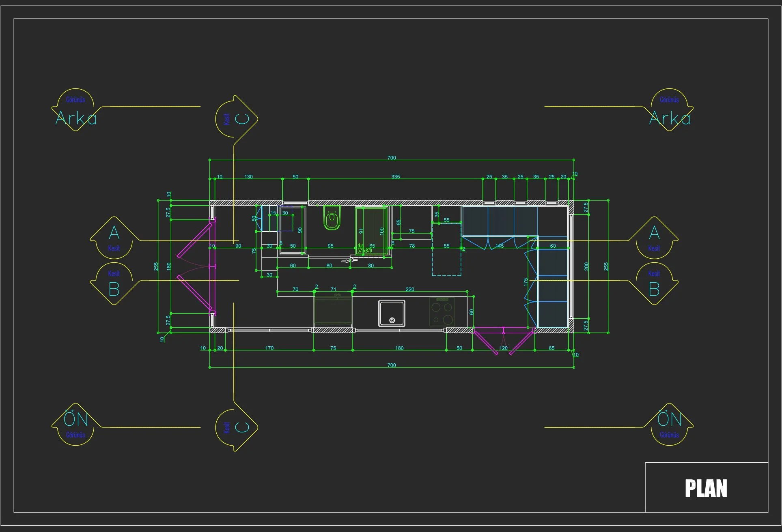
Task: Click the 220 dimension text above the counter
Action: click(x=410, y=290)
